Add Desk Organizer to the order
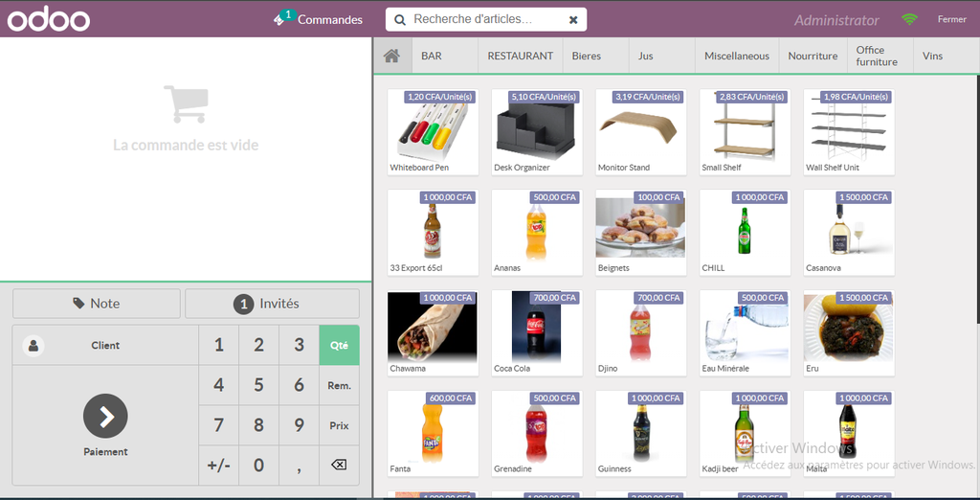 pos(537,132)
